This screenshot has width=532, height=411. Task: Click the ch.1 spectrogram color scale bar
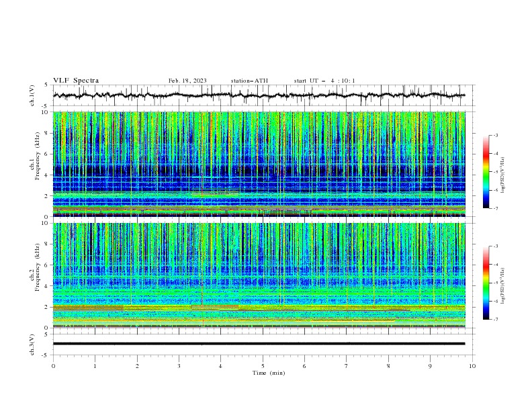pos(486,172)
